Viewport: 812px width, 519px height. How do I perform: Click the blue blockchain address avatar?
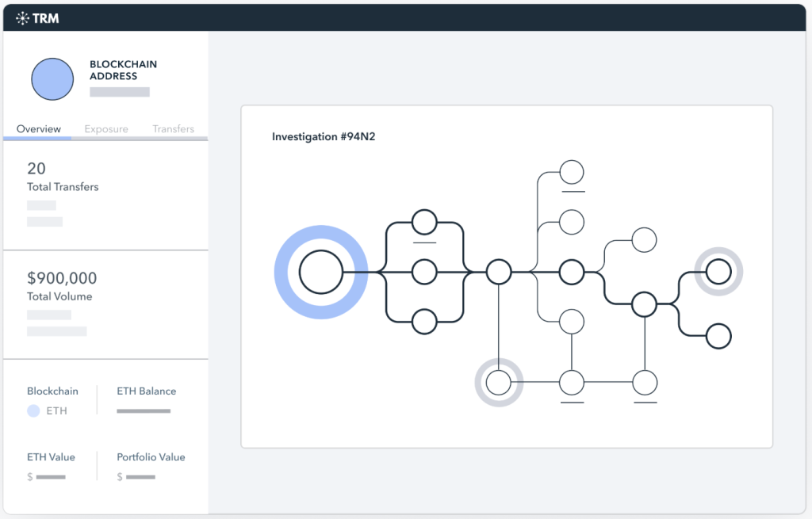click(52, 78)
